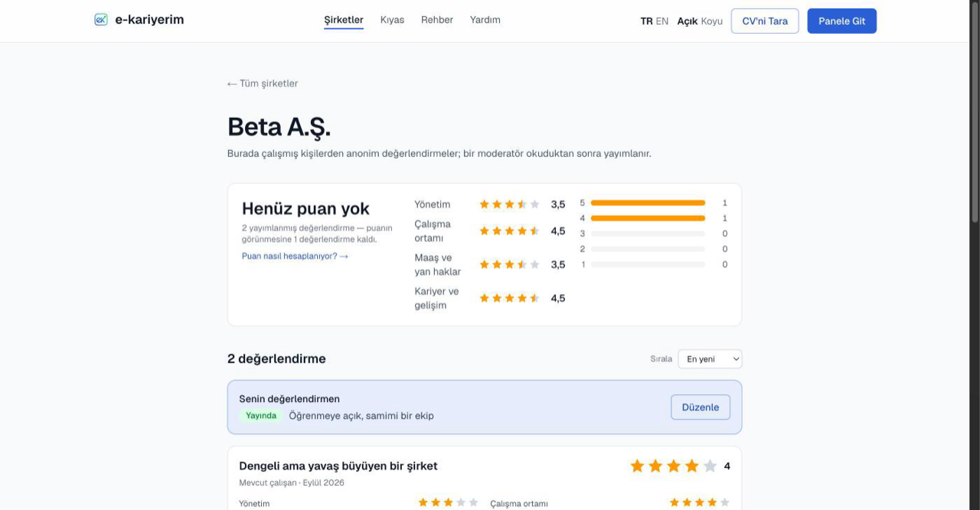
Task: Click the e-kariyerim logo icon
Action: coord(101,20)
